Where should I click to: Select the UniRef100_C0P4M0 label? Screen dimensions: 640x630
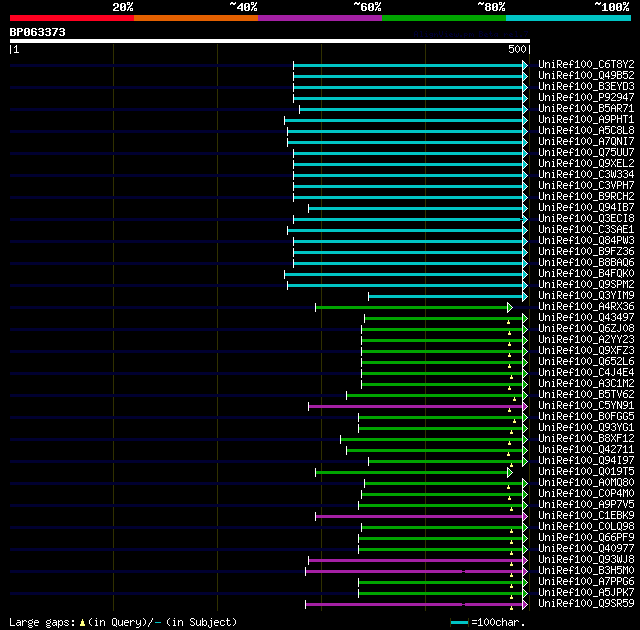tap(586, 494)
